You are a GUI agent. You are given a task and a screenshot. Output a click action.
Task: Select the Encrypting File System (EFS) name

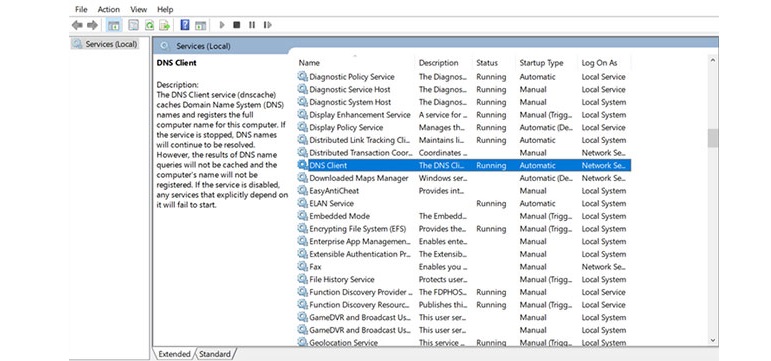(357, 229)
